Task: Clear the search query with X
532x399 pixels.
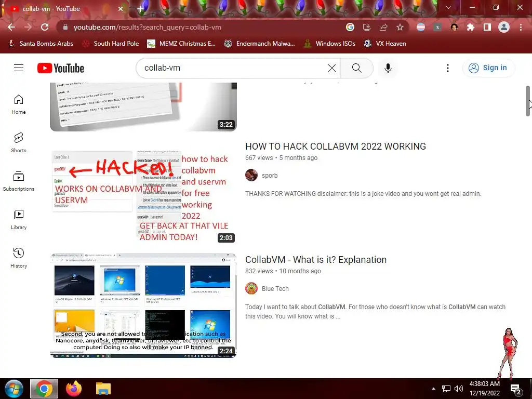Action: tap(332, 68)
